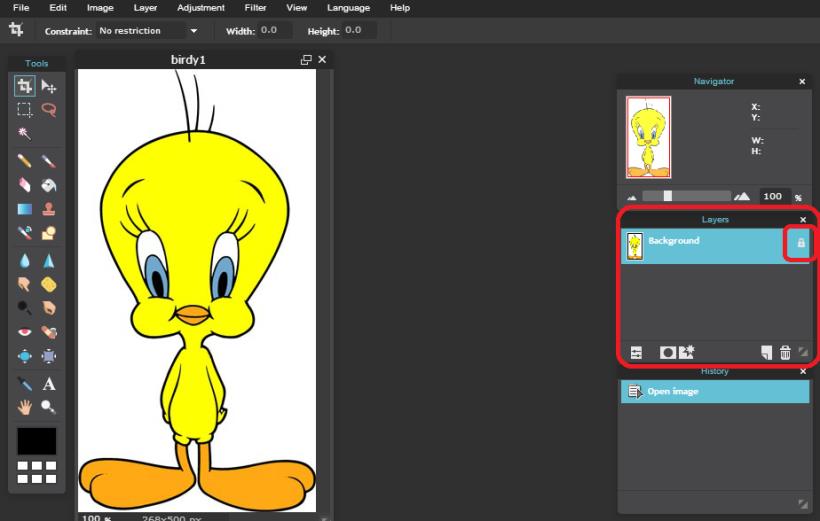Select the Hand pan tool

point(25,407)
